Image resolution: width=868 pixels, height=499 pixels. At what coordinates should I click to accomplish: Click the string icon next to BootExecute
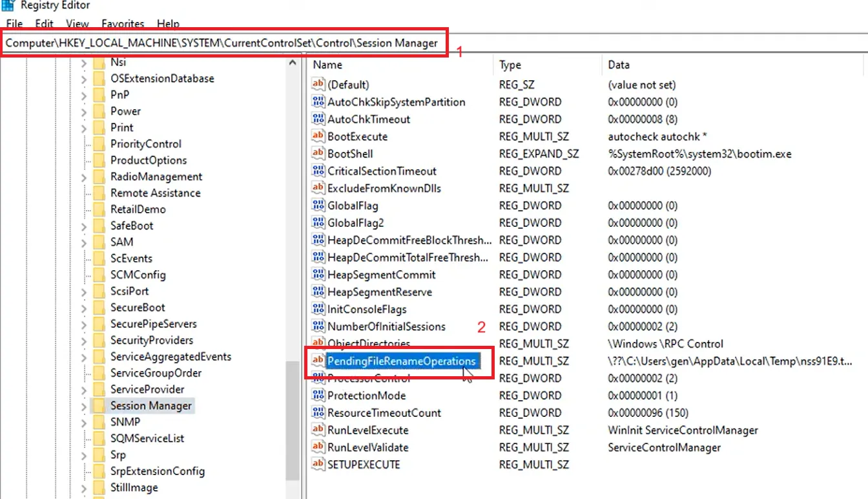[318, 136]
